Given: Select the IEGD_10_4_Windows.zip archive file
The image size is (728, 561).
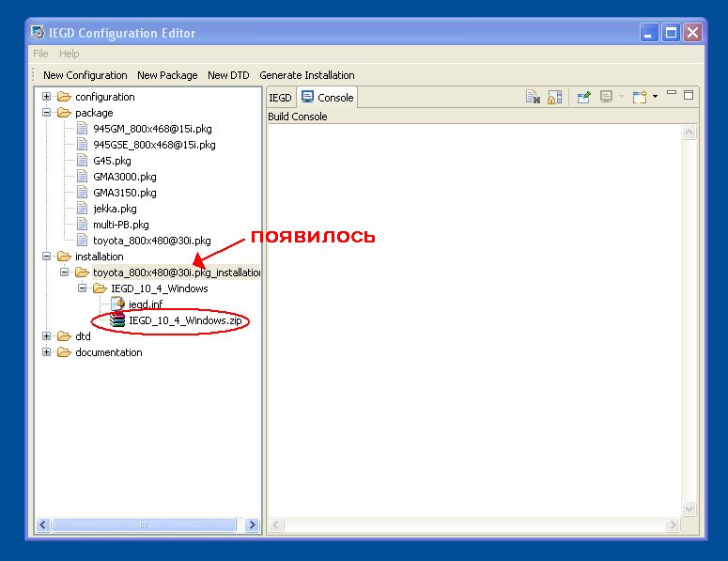Looking at the screenshot, I should pyautogui.click(x=184, y=320).
